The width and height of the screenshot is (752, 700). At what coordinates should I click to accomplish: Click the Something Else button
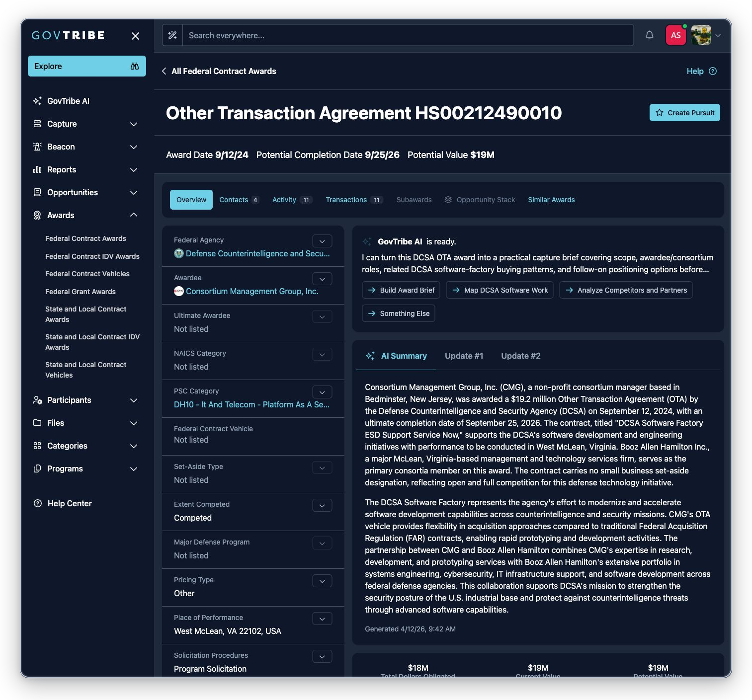click(399, 313)
